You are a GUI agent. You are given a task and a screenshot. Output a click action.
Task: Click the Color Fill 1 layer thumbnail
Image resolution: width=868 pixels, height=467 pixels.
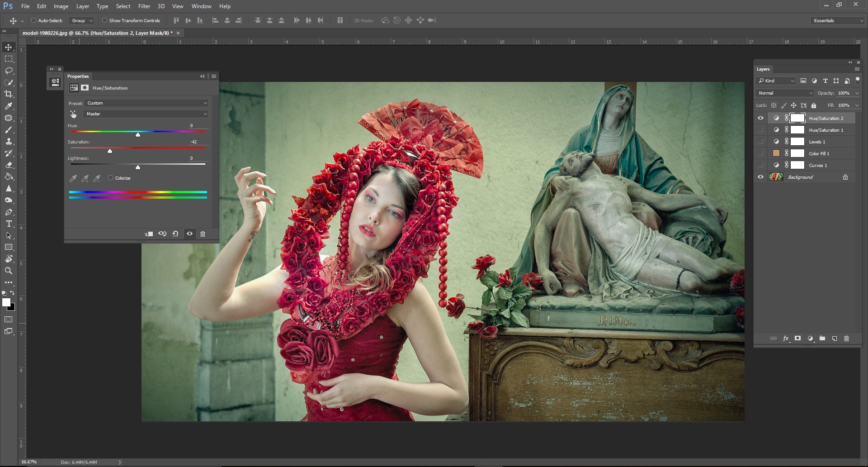[776, 153]
